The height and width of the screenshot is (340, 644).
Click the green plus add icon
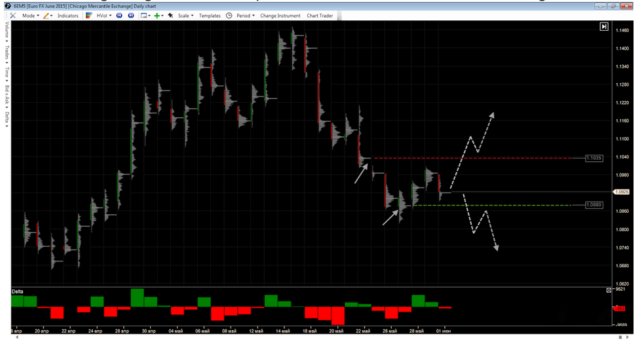[x=157, y=16]
